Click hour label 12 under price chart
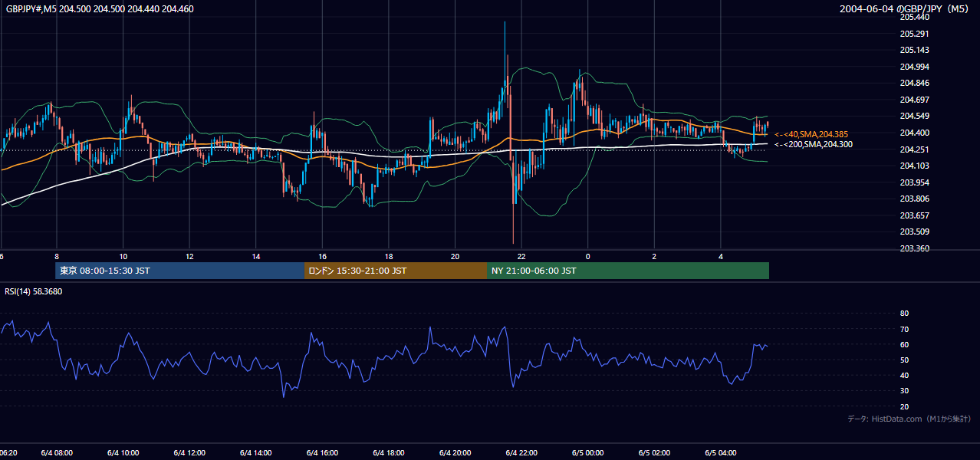980x460 pixels. (x=189, y=256)
